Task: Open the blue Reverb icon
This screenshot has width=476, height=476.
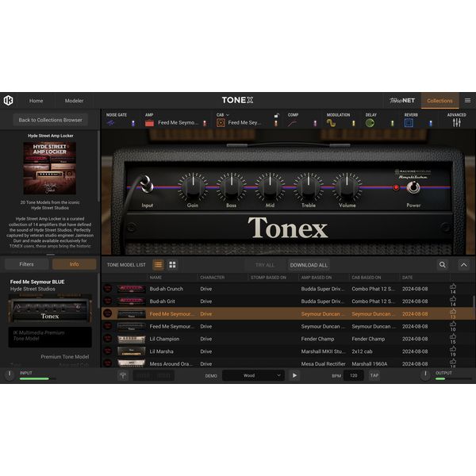Action: click(x=409, y=123)
